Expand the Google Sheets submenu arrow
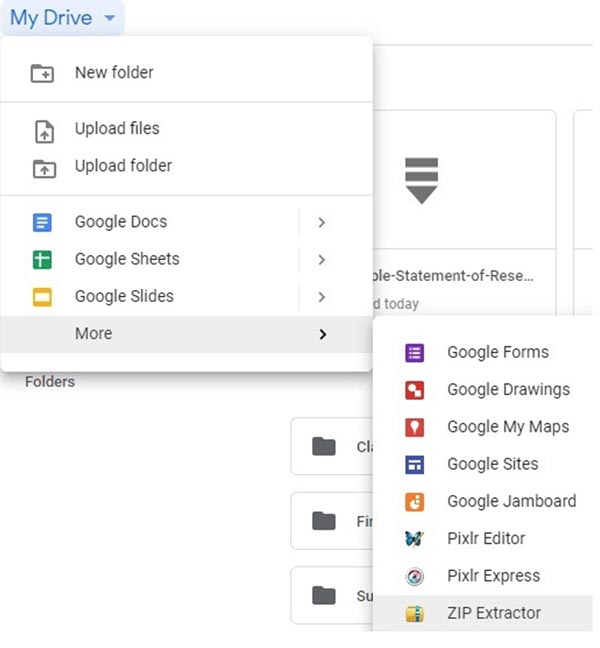 coord(321,260)
